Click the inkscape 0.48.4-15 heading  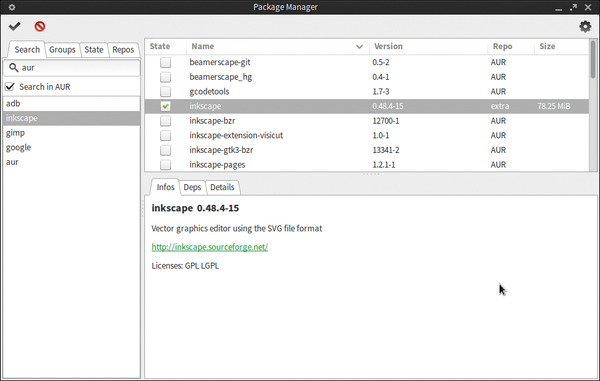[195, 208]
